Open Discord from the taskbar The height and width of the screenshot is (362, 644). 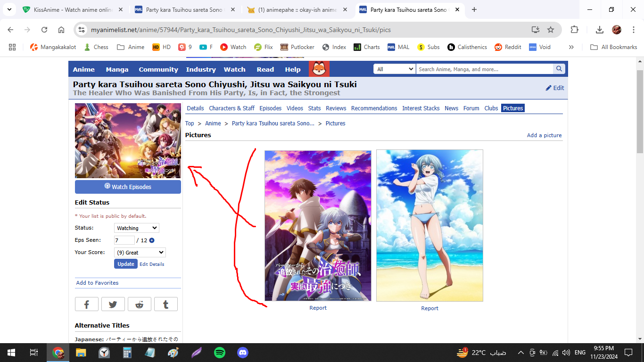pyautogui.click(x=243, y=353)
